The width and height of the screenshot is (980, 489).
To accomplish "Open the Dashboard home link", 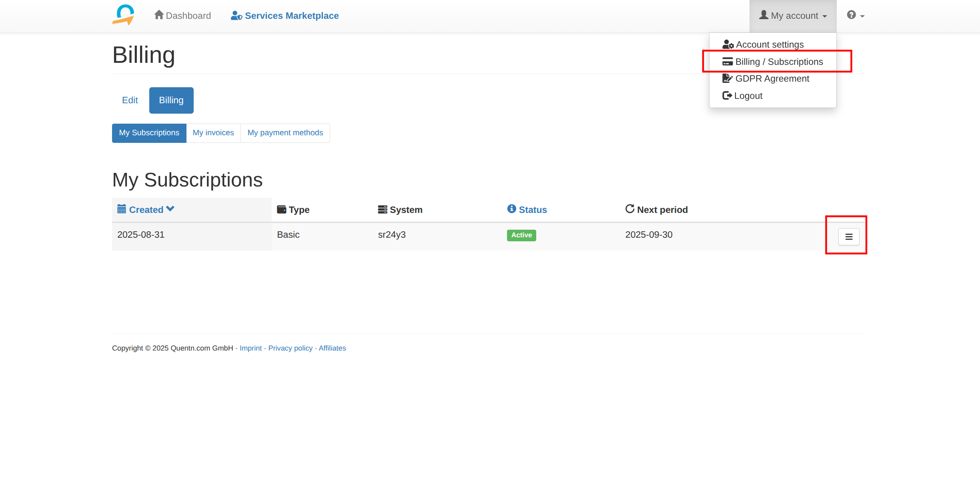I will tap(182, 16).
